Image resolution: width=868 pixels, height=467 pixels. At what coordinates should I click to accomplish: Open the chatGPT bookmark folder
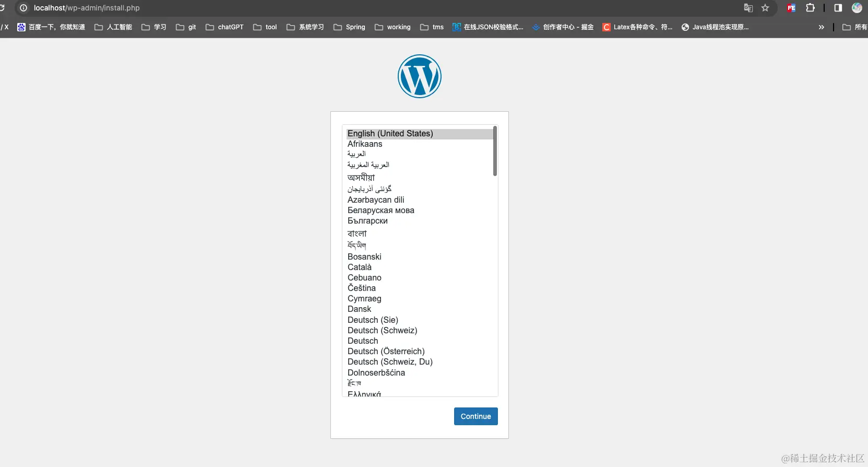pos(225,27)
